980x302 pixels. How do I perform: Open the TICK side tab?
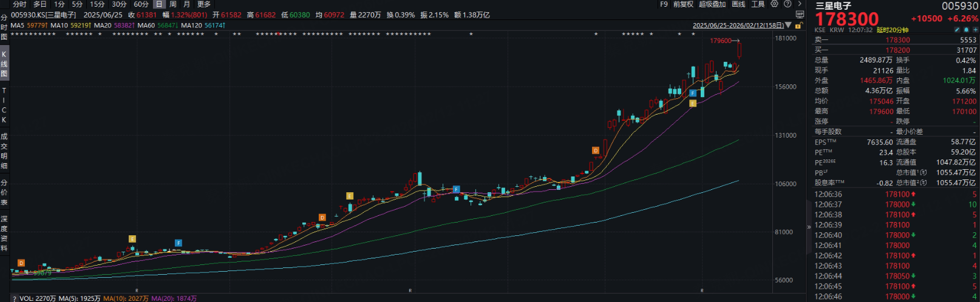(x=4, y=105)
